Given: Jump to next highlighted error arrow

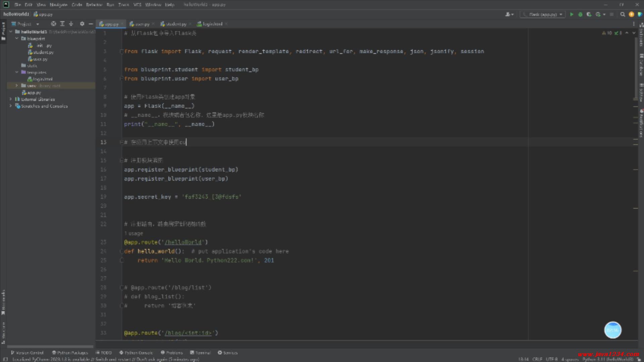Looking at the screenshot, I should coord(634,33).
